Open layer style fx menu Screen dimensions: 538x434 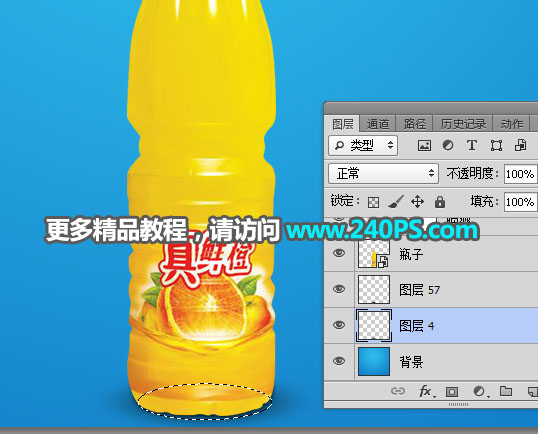pyautogui.click(x=426, y=391)
